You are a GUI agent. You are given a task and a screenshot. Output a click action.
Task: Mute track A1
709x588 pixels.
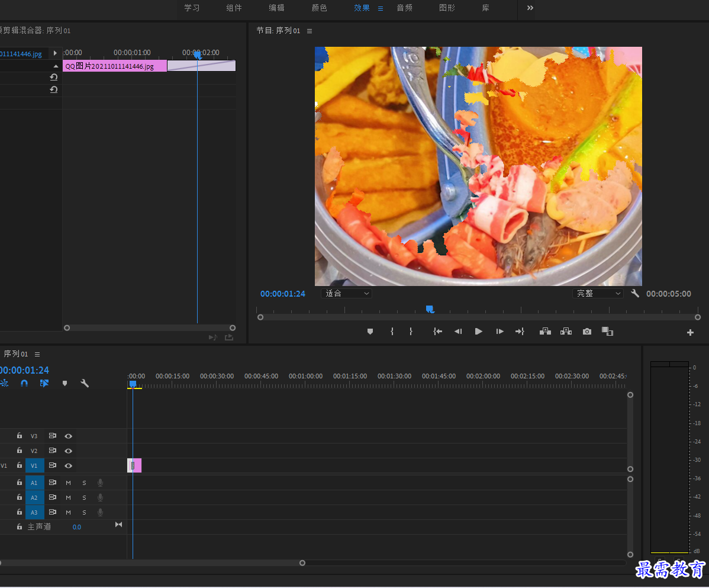pos(68,483)
